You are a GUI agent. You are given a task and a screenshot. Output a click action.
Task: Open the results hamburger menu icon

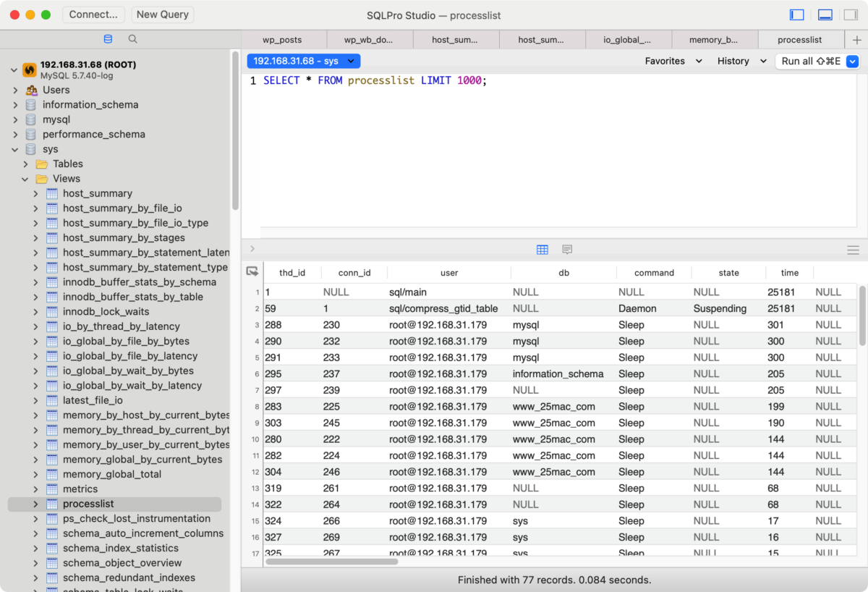(x=853, y=250)
